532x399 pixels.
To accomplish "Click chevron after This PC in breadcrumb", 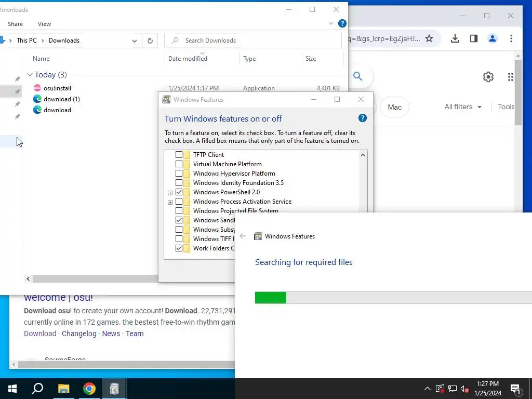I will [43, 41].
